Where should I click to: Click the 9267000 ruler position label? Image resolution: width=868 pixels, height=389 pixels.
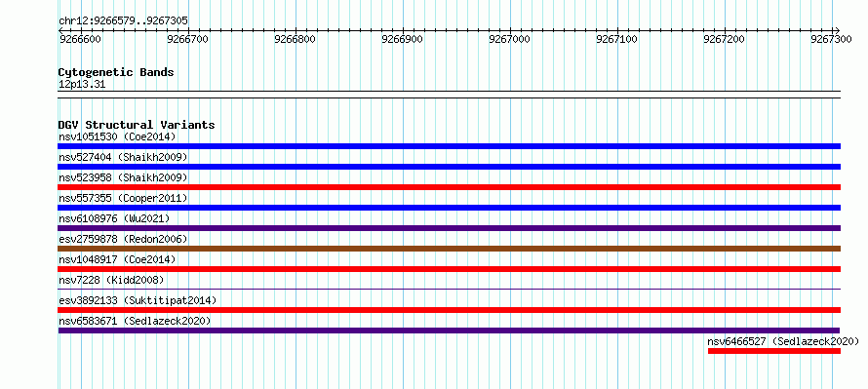click(x=510, y=39)
